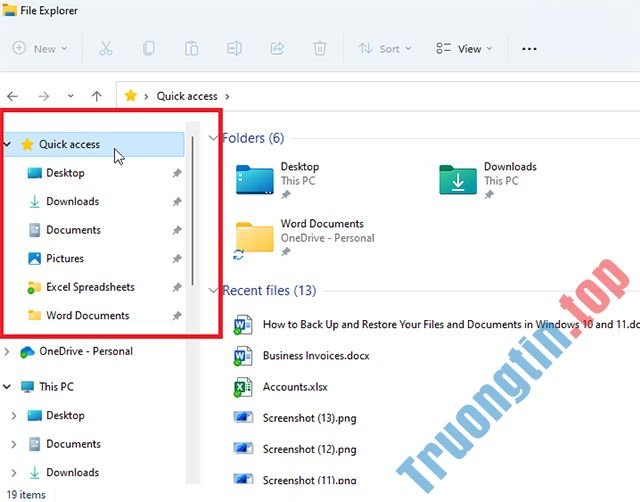Image resolution: width=640 pixels, height=502 pixels.
Task: Select Business Invoices.docx file
Action: pos(301,356)
